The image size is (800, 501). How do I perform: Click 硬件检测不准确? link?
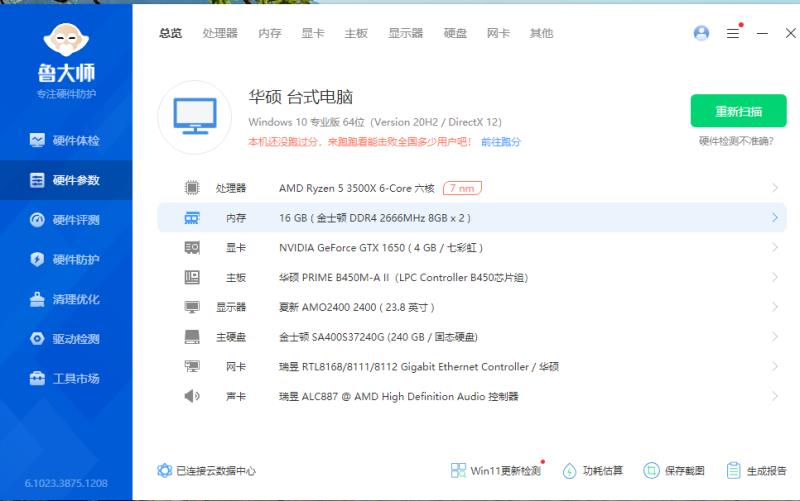[x=736, y=141]
